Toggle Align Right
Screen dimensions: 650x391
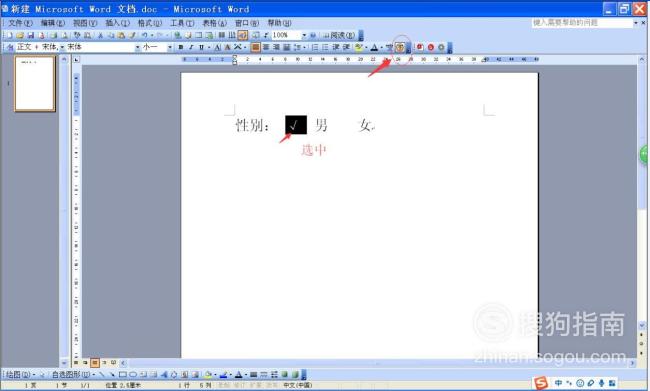(x=276, y=47)
